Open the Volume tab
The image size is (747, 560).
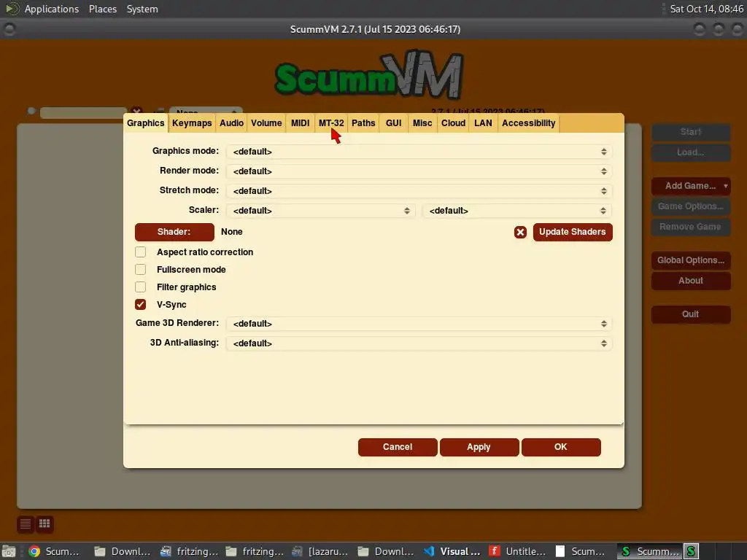(266, 123)
